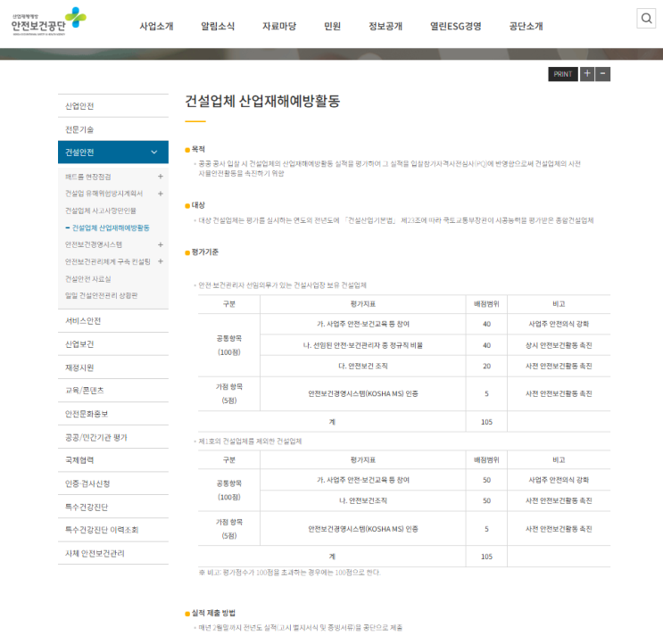This screenshot has width=663, height=644.
Task: Decrease font size with minus button
Action: coord(602,74)
